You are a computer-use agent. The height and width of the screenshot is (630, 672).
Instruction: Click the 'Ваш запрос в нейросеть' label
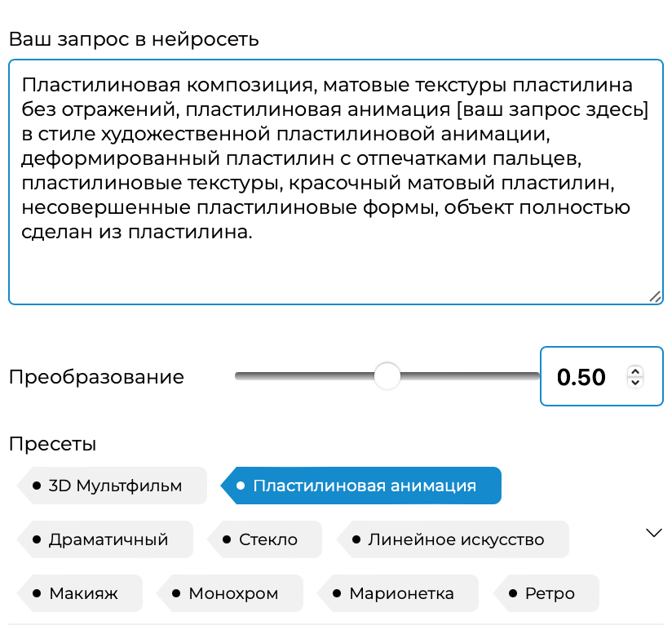coord(134,38)
